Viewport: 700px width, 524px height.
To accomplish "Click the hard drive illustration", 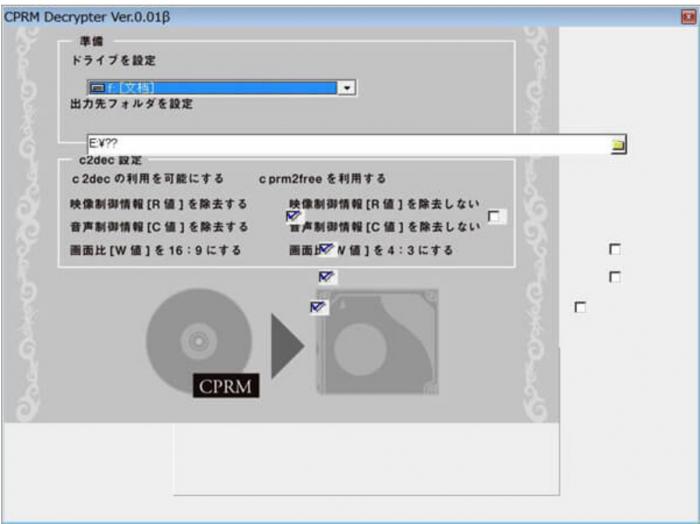I will (378, 342).
